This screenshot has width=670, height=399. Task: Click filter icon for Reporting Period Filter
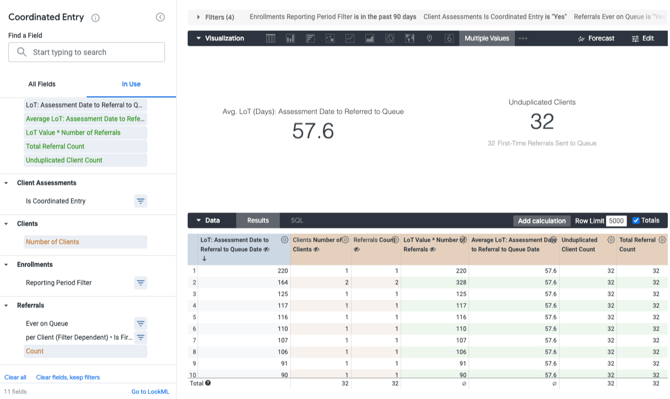pyautogui.click(x=141, y=282)
